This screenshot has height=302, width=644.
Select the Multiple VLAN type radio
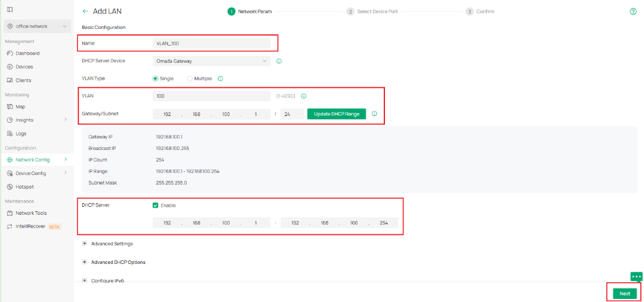(190, 78)
